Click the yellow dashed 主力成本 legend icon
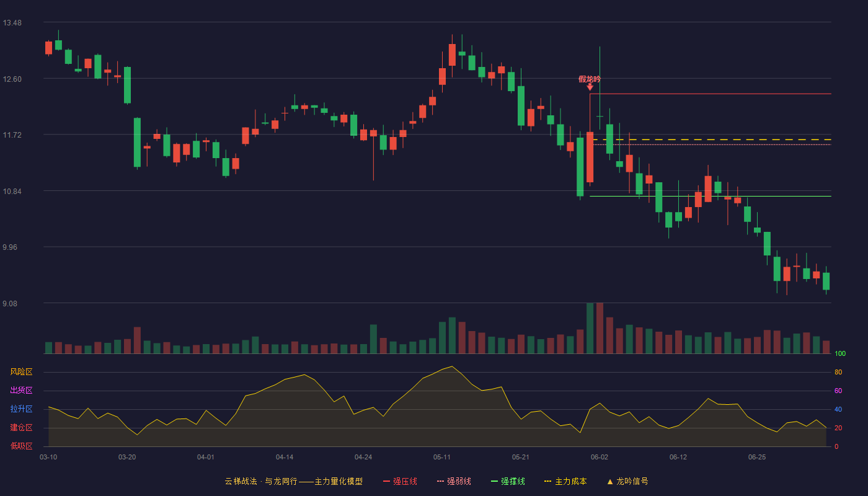Viewport: 868px width, 496px height. (x=547, y=481)
